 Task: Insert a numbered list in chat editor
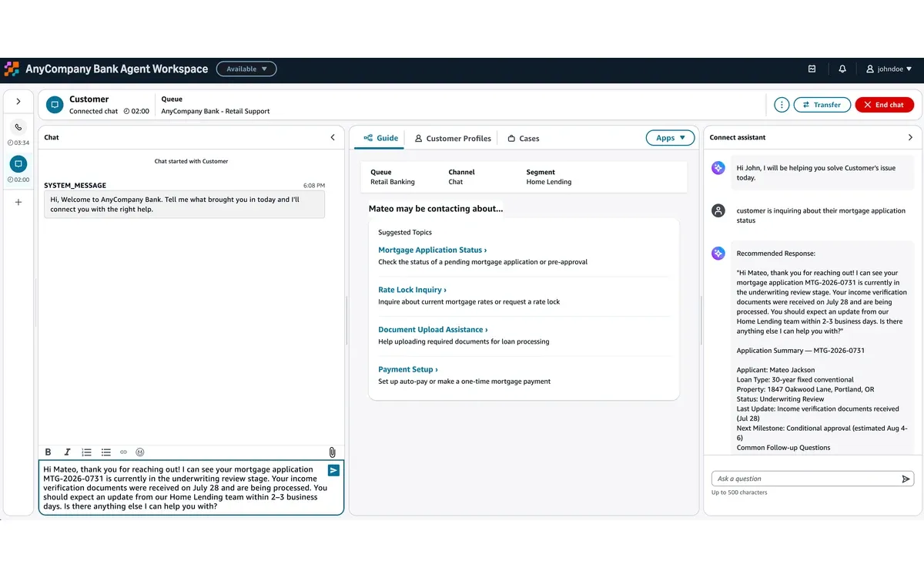point(87,452)
